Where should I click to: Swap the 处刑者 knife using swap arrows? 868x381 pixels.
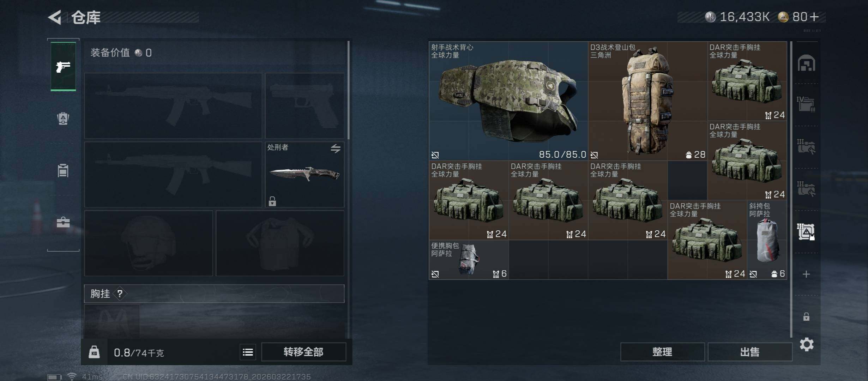pos(336,149)
